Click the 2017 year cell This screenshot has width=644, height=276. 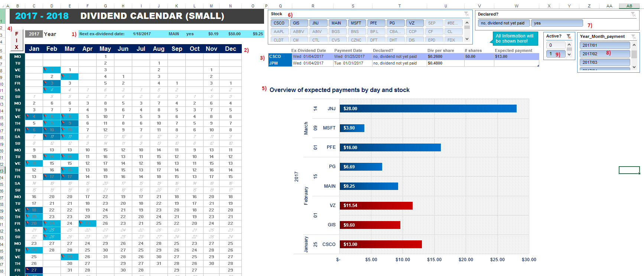click(x=34, y=34)
